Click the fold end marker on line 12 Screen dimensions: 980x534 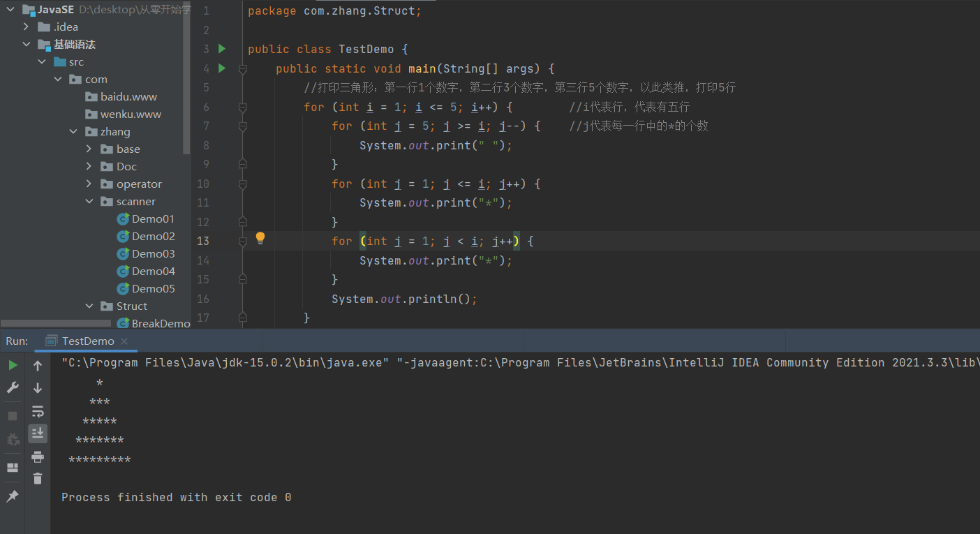[x=242, y=221]
